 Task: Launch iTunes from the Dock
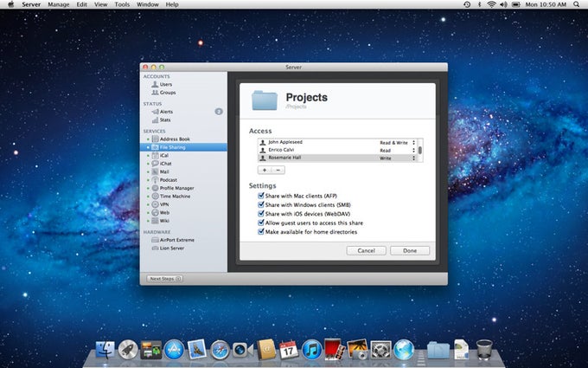click(x=311, y=350)
